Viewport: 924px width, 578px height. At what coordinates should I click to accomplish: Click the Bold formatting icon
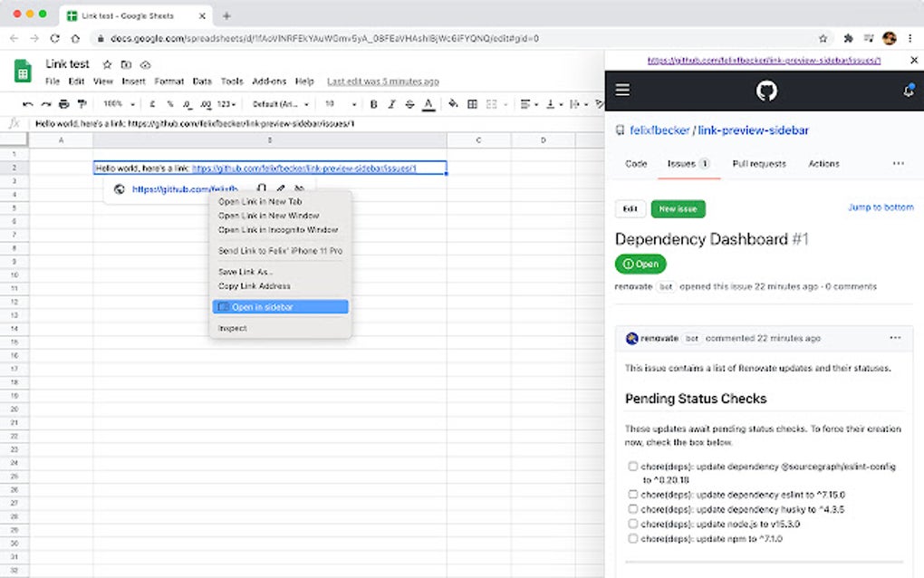[375, 104]
